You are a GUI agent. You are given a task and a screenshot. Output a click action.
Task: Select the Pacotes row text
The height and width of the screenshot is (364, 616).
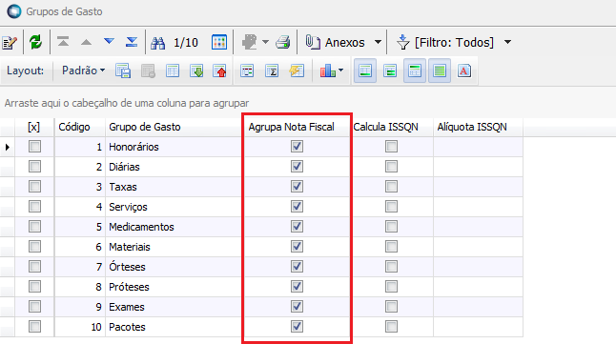pos(127,327)
